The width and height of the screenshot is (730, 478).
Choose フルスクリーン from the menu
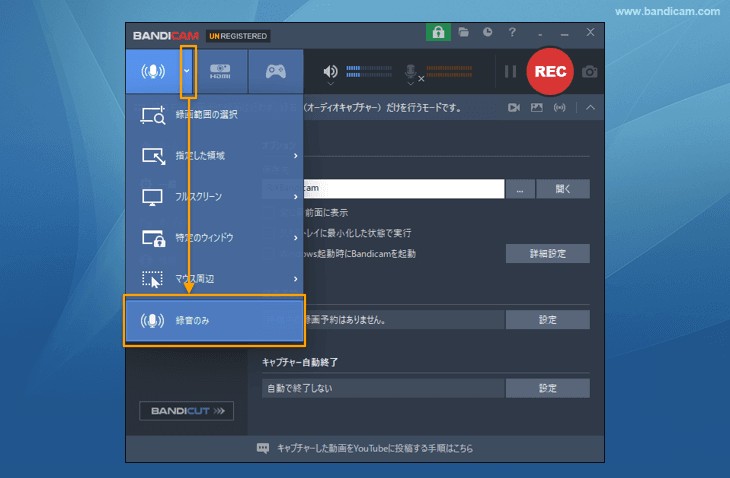point(214,196)
